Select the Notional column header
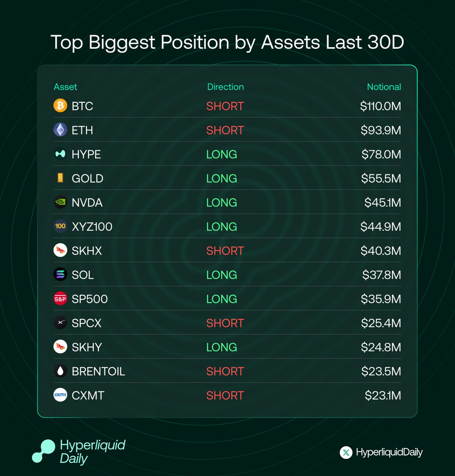455x476 pixels. tap(384, 87)
